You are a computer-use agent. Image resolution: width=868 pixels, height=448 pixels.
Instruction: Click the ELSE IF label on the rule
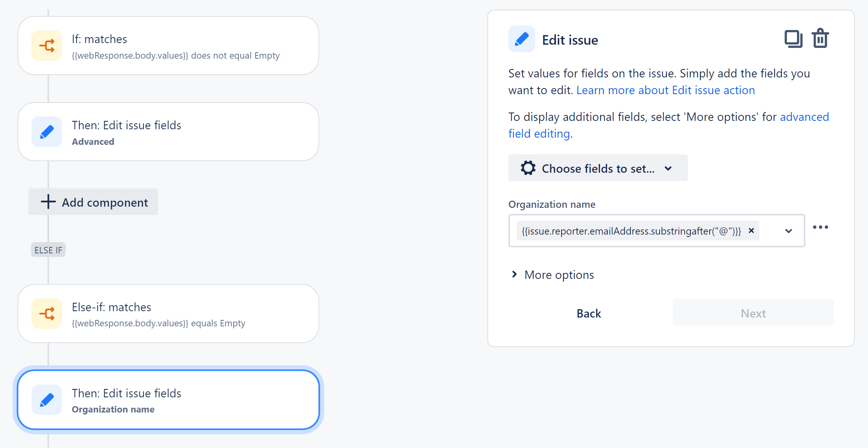pyautogui.click(x=48, y=250)
